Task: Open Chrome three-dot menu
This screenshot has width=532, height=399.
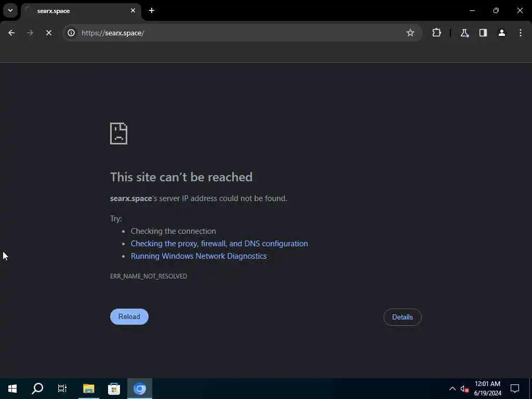Action: click(x=521, y=33)
